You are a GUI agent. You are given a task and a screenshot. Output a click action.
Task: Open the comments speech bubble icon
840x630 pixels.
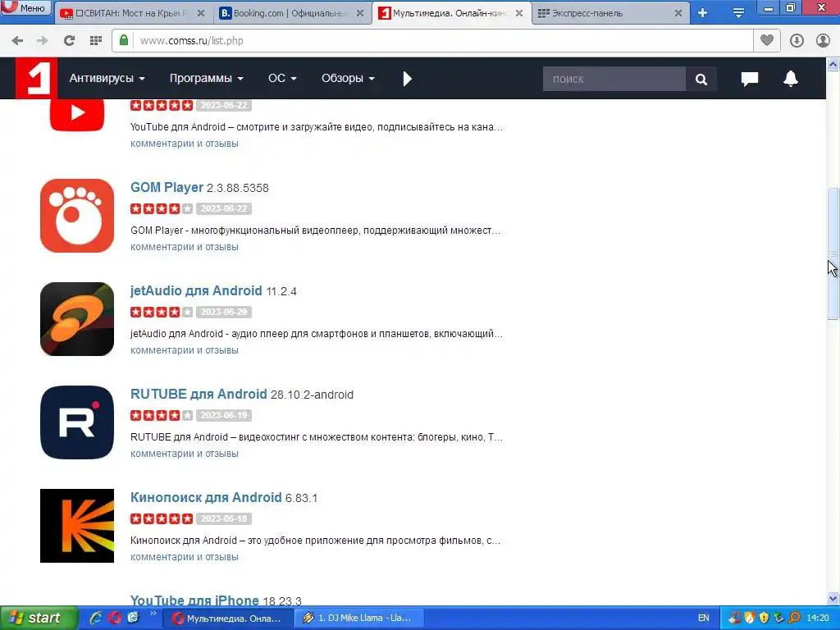click(750, 79)
